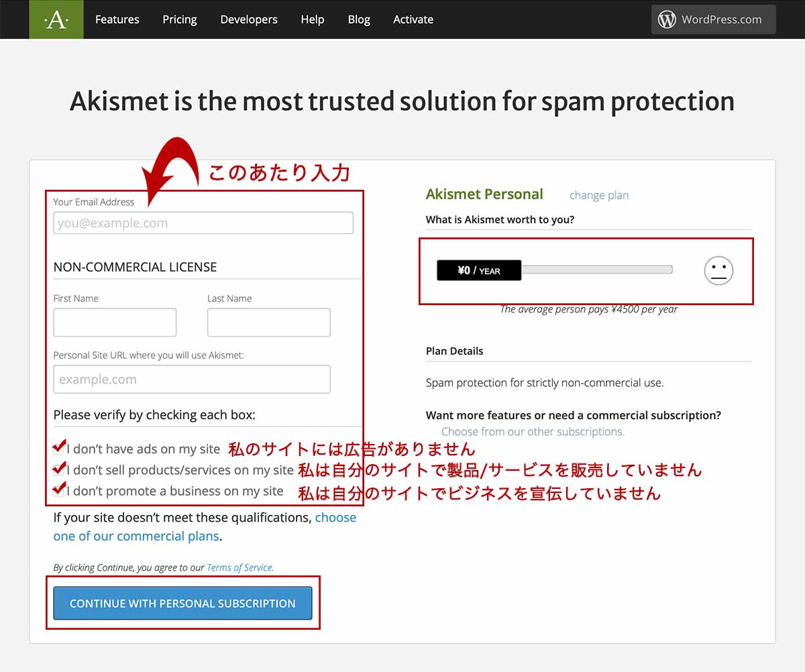805x672 pixels.
Task: Open the WordPress.com button
Action: (x=713, y=19)
